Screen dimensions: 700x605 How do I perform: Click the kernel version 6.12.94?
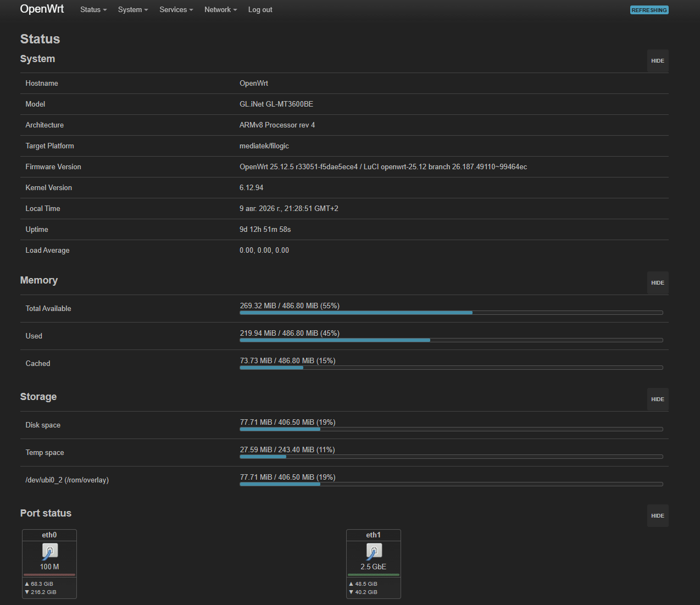(251, 188)
